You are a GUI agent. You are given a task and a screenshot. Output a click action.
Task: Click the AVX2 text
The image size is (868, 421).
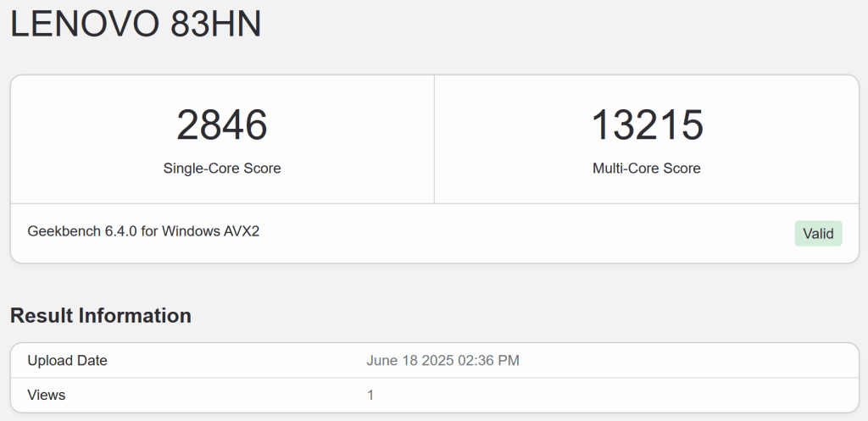(243, 230)
